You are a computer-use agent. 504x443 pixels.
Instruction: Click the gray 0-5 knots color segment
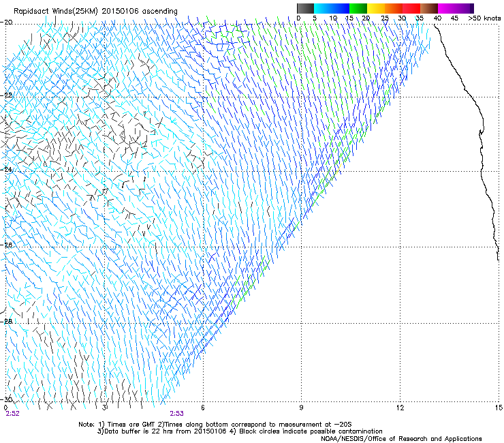coord(305,8)
